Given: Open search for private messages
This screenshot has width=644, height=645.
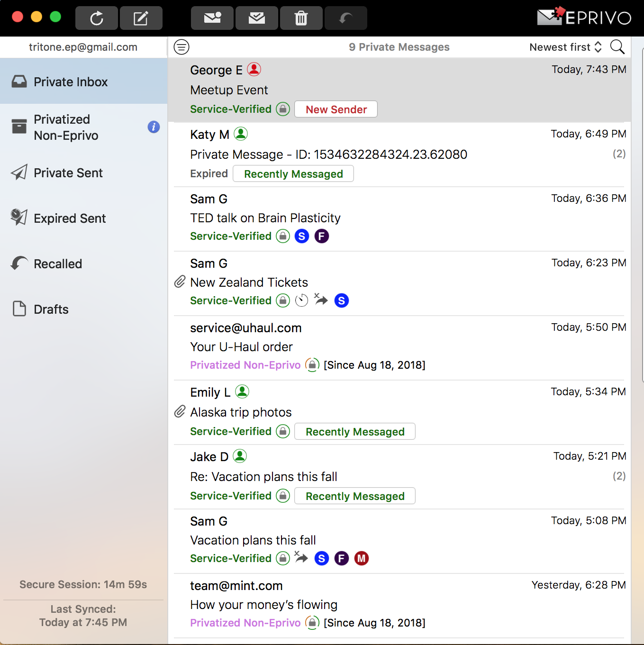Looking at the screenshot, I should (617, 47).
